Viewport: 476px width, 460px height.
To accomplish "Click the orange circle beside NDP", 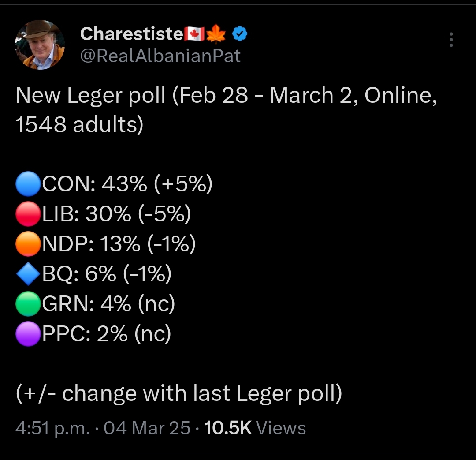I will pyautogui.click(x=28, y=244).
